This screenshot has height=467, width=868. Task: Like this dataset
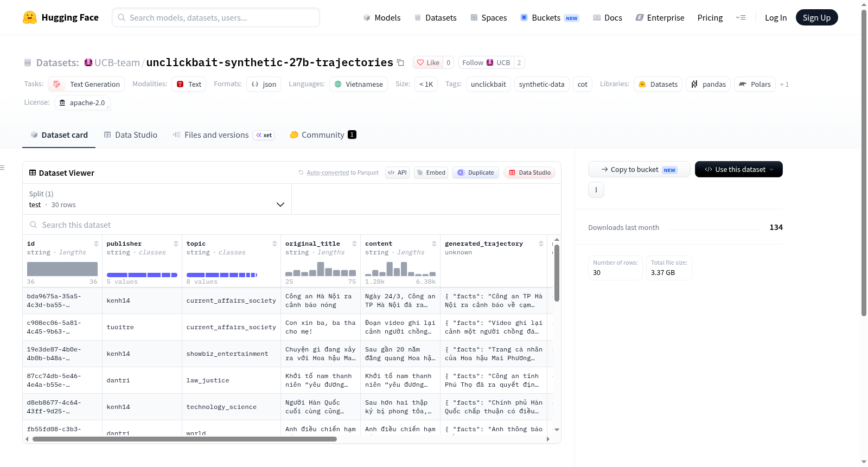pyautogui.click(x=428, y=62)
